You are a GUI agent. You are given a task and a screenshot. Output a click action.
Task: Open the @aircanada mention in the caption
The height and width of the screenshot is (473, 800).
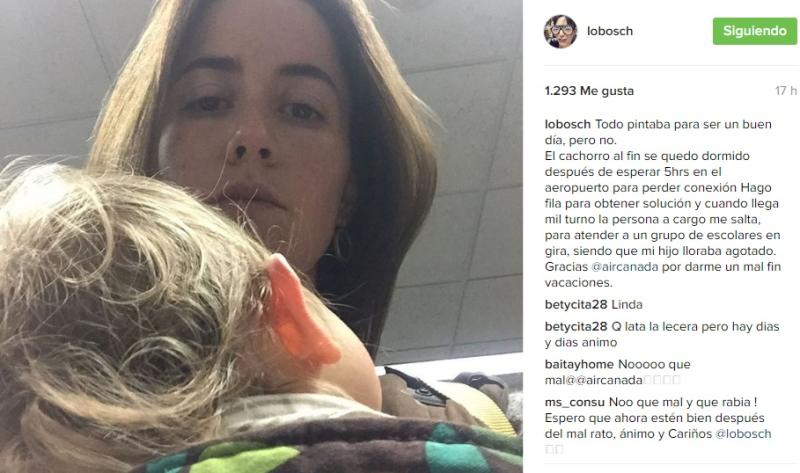tap(624, 266)
